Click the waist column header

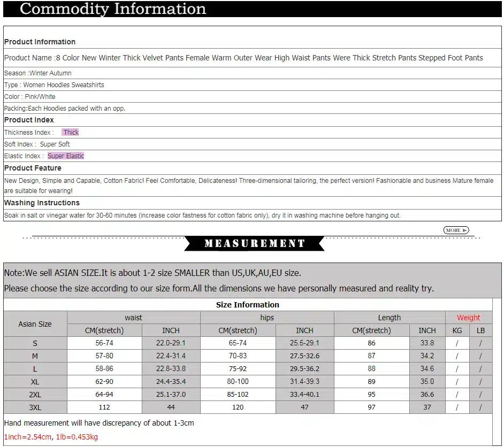[x=133, y=318]
